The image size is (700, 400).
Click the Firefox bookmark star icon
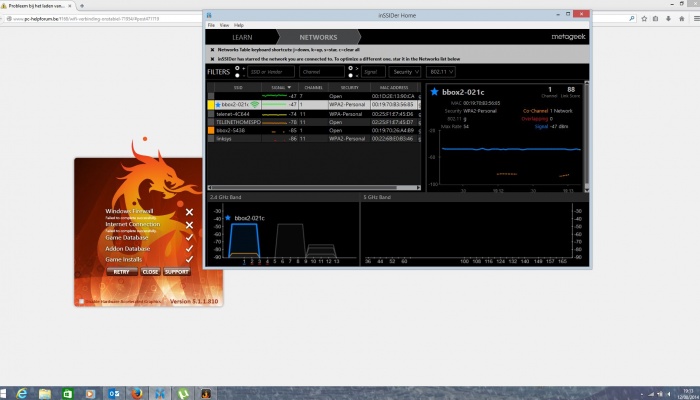pos(644,19)
